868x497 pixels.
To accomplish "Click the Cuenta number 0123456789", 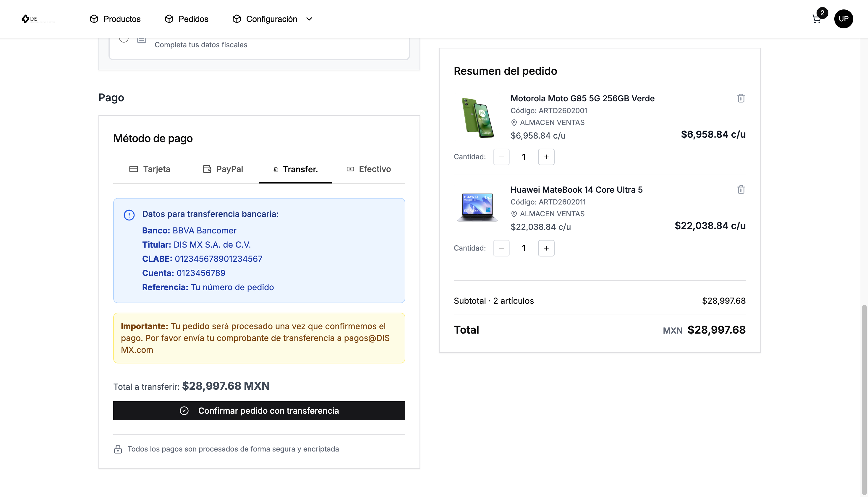I will (x=201, y=273).
